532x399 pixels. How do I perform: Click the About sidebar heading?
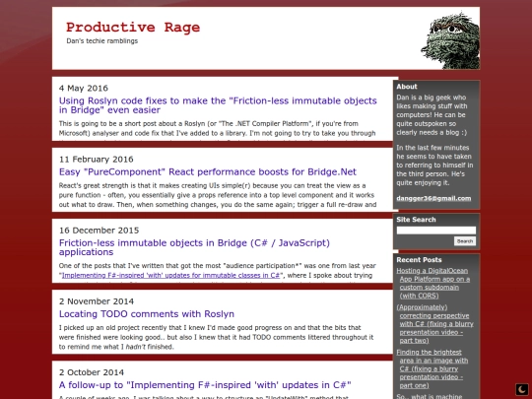pyautogui.click(x=407, y=87)
